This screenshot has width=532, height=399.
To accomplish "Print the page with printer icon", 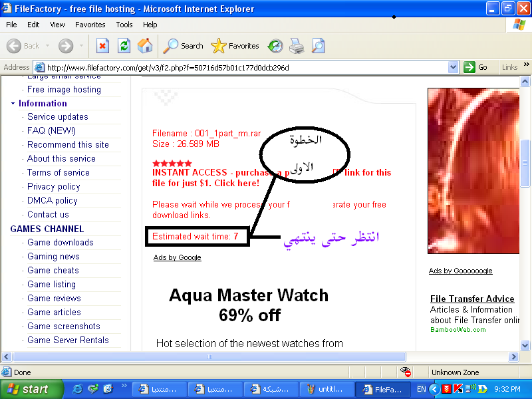I will click(x=296, y=46).
